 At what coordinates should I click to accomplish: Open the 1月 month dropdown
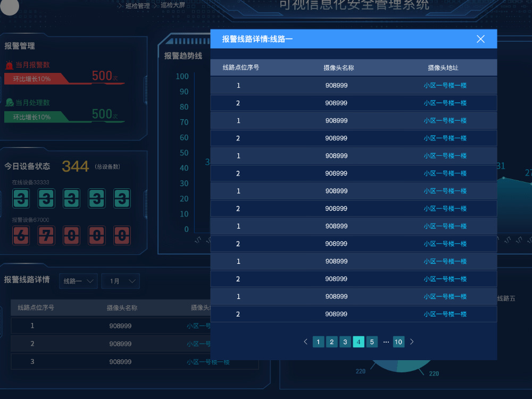[x=121, y=281]
